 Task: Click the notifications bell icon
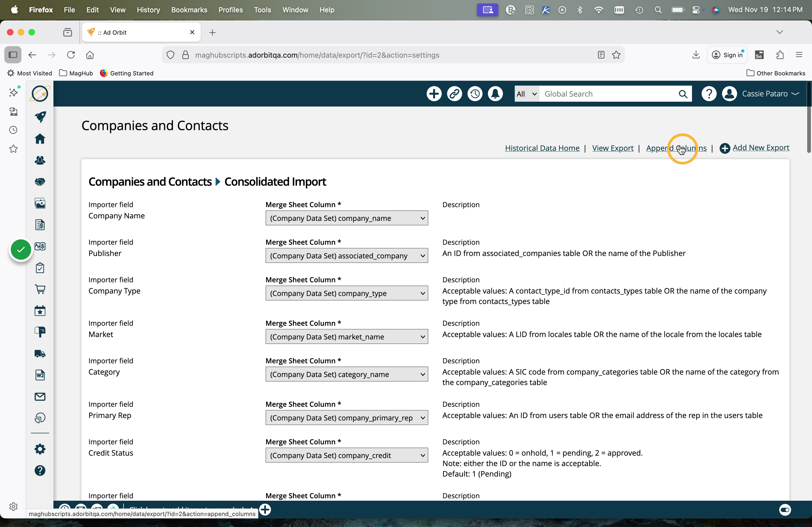[495, 94]
